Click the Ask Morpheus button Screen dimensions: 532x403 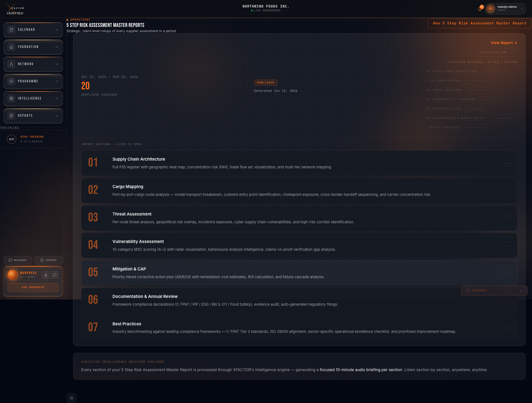33,287
